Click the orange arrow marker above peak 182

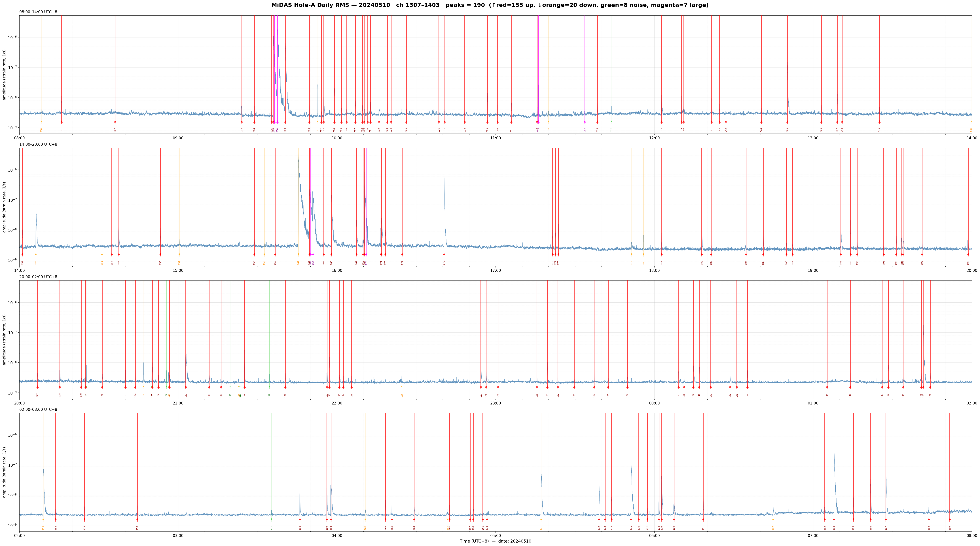click(x=773, y=519)
